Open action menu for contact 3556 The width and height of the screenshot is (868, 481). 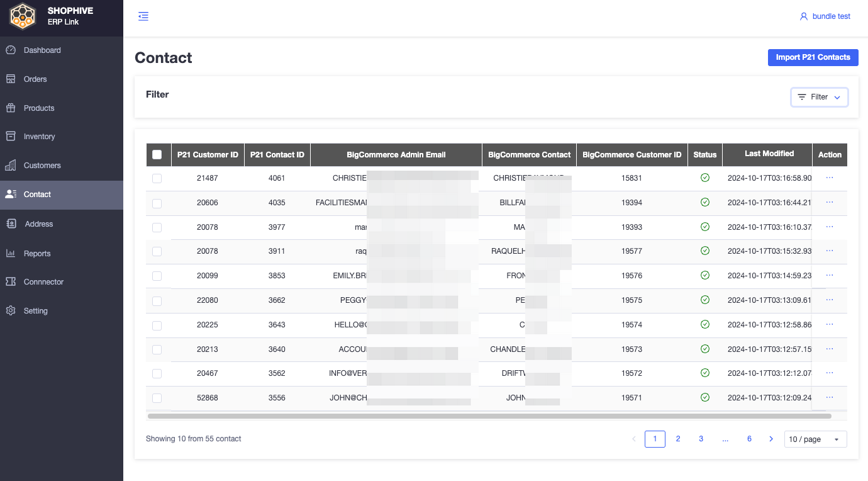830,397
